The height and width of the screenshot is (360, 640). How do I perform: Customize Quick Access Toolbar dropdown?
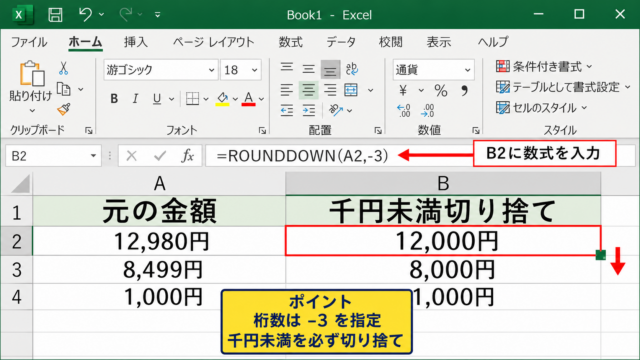[x=158, y=15]
